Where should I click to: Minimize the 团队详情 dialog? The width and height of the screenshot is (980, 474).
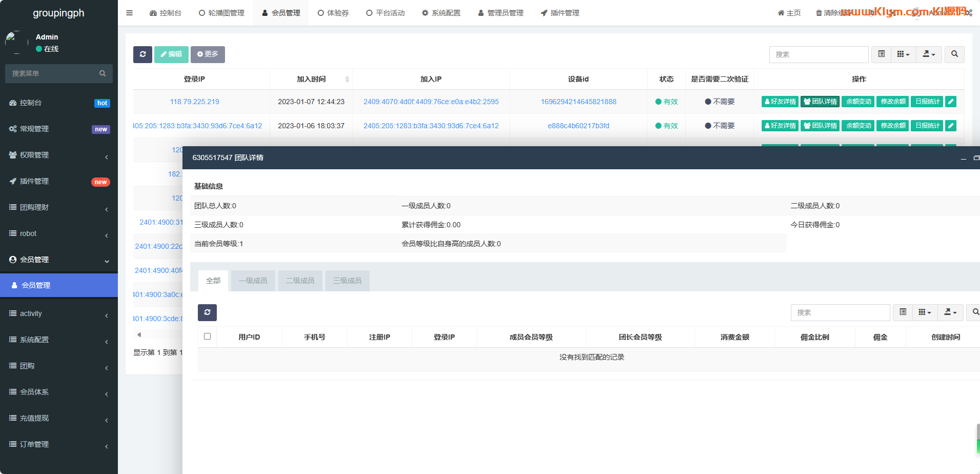point(964,158)
